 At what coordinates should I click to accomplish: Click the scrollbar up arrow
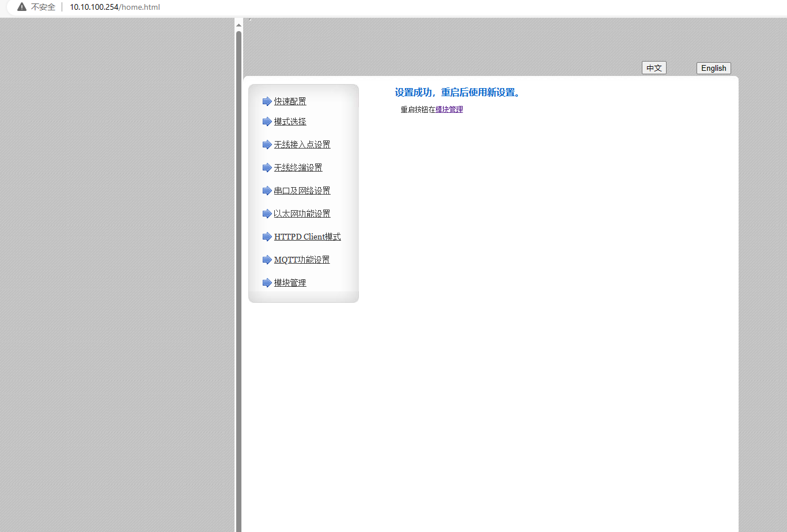point(239,25)
